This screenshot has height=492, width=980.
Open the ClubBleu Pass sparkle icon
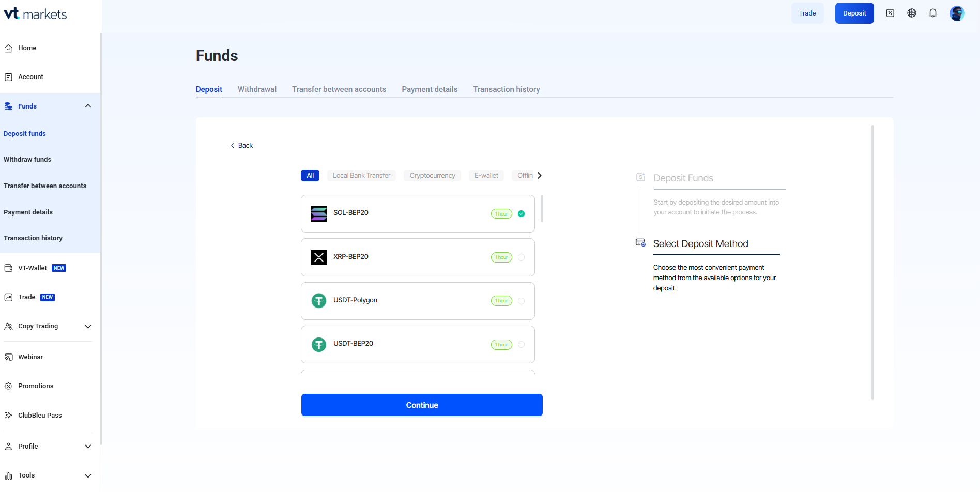[8, 415]
